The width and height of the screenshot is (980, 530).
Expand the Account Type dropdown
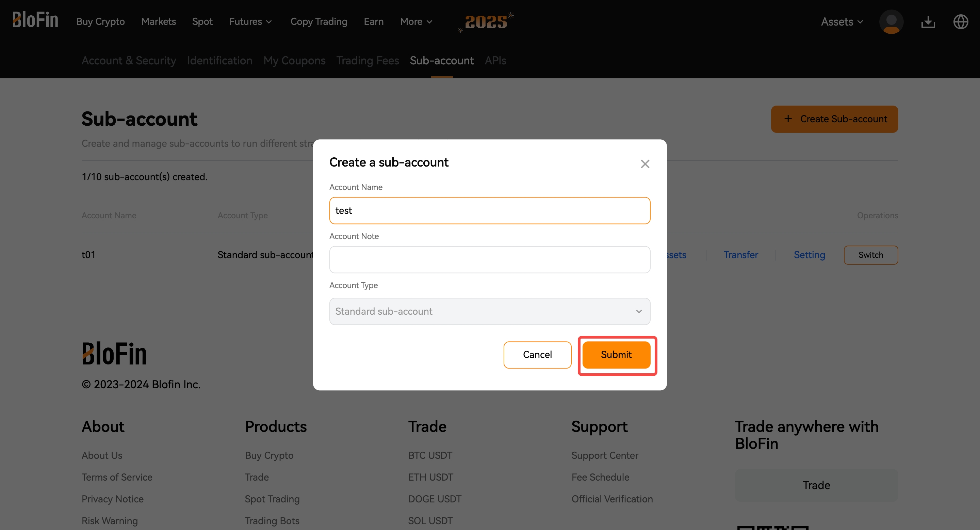pyautogui.click(x=490, y=311)
